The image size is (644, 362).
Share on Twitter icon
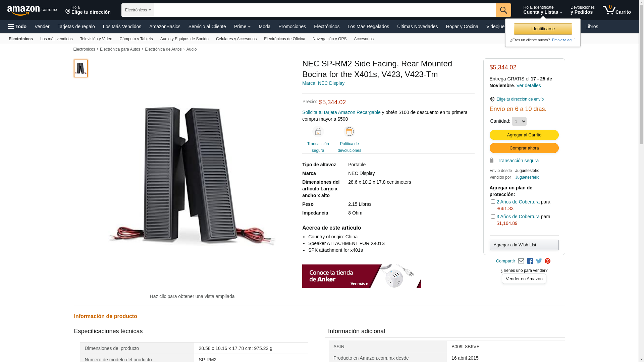(539, 261)
